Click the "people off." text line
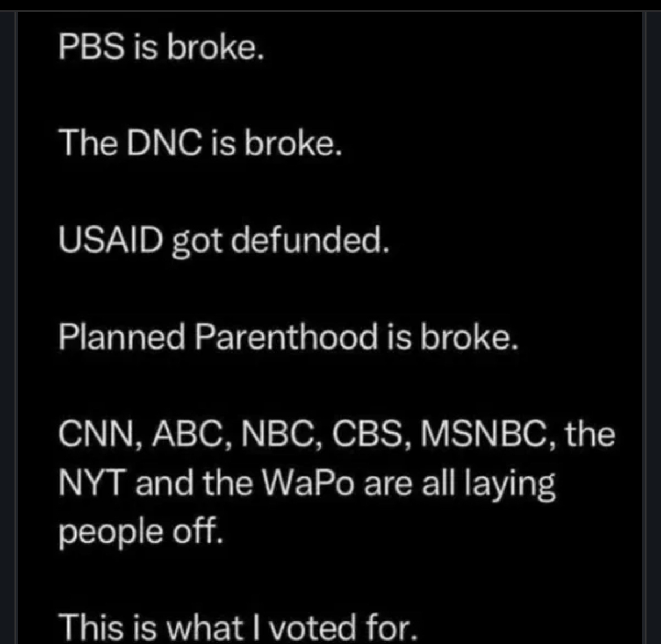 click(x=138, y=532)
